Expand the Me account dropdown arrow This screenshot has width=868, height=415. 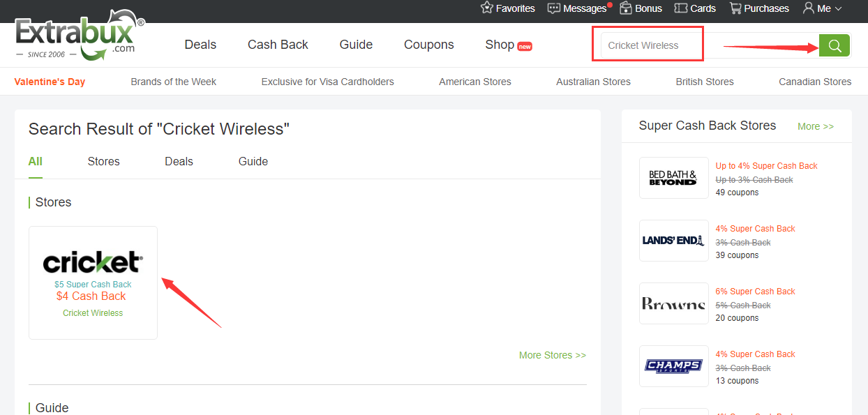tap(838, 9)
